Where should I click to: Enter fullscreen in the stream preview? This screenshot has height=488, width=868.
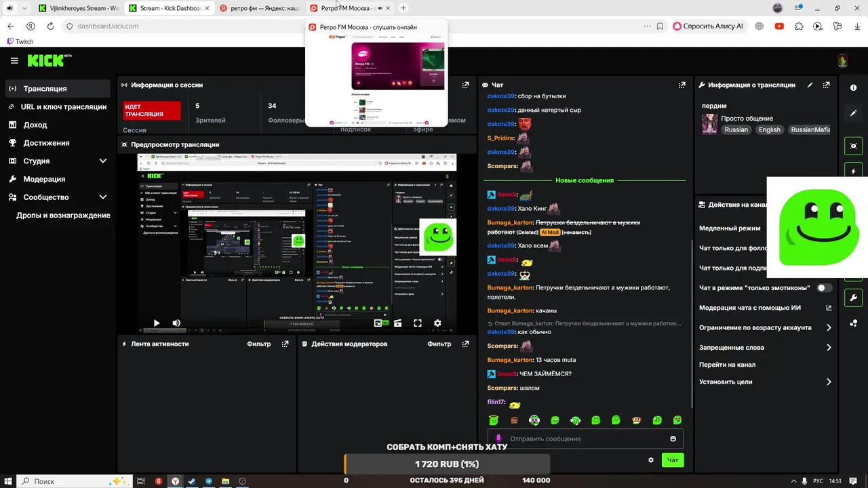point(418,323)
